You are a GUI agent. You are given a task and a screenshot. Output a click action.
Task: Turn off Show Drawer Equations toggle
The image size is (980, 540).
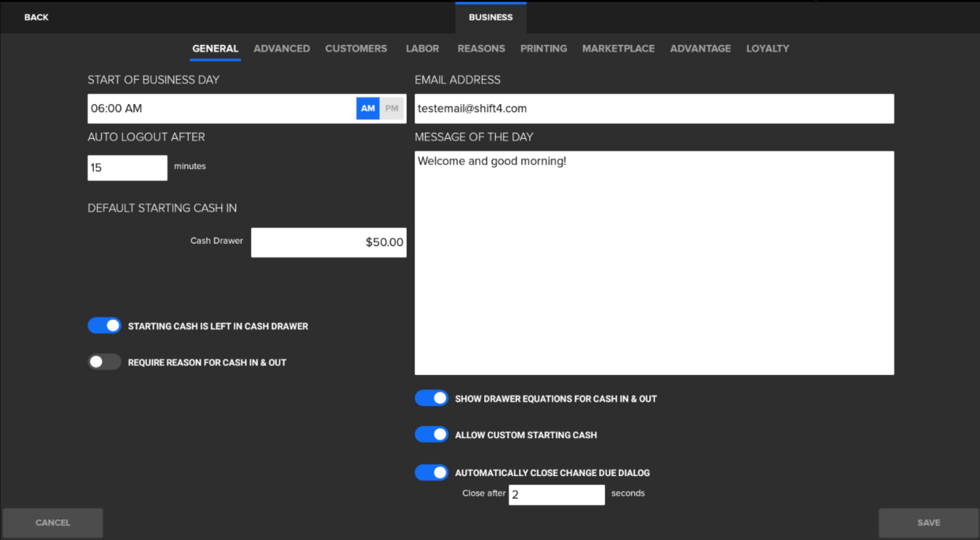(431, 398)
